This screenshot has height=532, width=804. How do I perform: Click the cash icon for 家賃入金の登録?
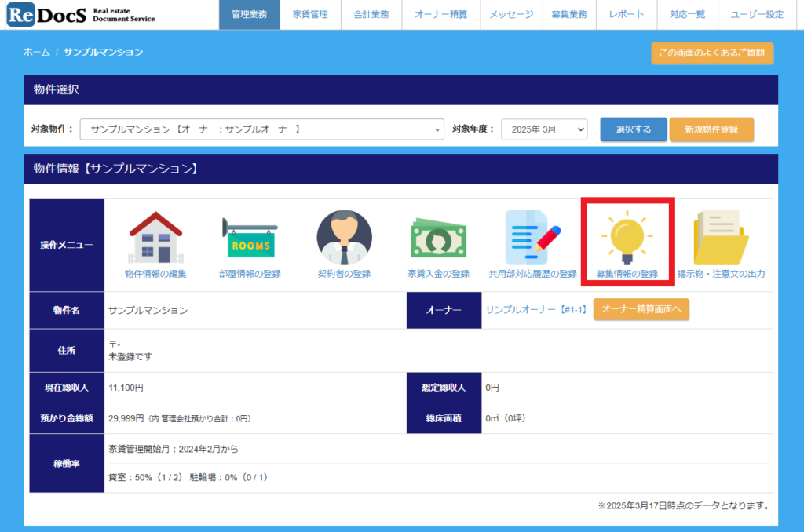[438, 237]
